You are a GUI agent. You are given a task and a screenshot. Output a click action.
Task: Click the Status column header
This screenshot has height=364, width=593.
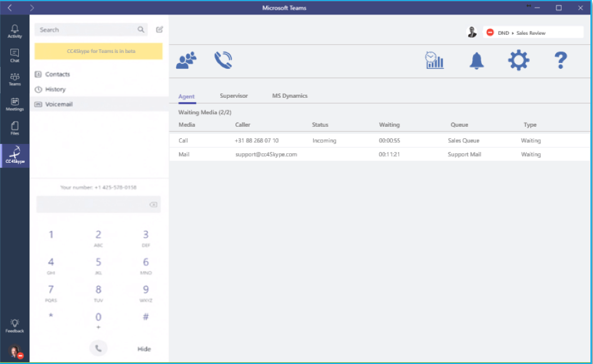click(320, 125)
